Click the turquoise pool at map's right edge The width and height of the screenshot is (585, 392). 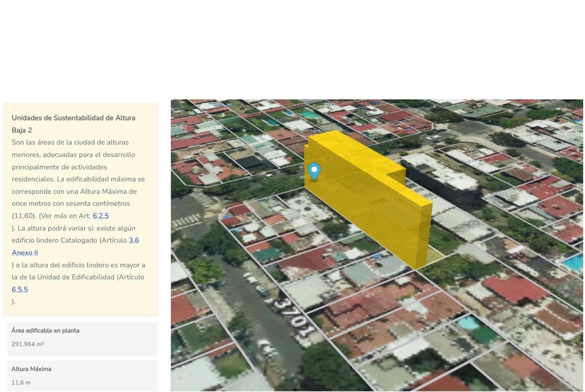pyautogui.click(x=575, y=263)
